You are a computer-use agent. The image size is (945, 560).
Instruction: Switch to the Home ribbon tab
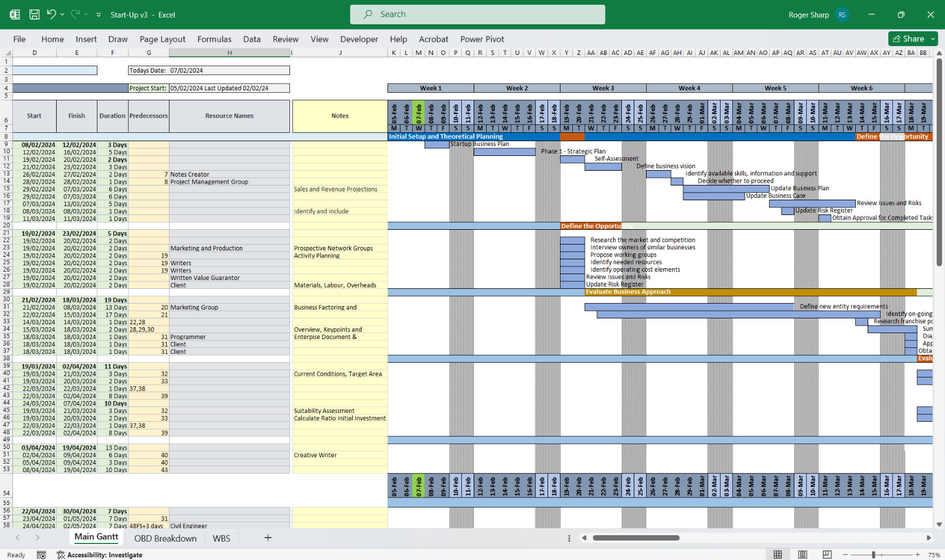(x=53, y=39)
